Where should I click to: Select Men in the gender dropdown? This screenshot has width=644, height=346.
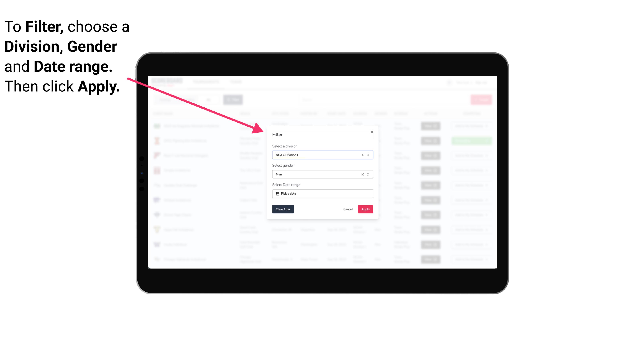click(322, 174)
